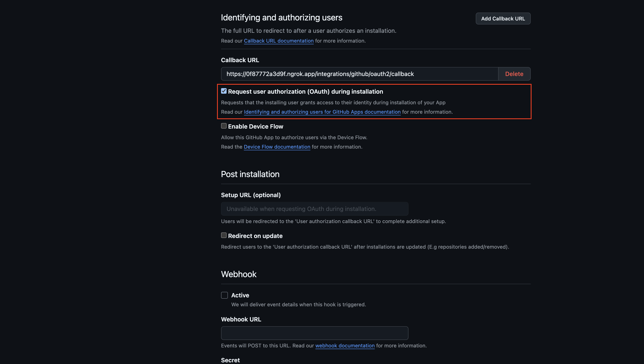Open the Device Flow documentation link
644x364 pixels.
coord(277,147)
